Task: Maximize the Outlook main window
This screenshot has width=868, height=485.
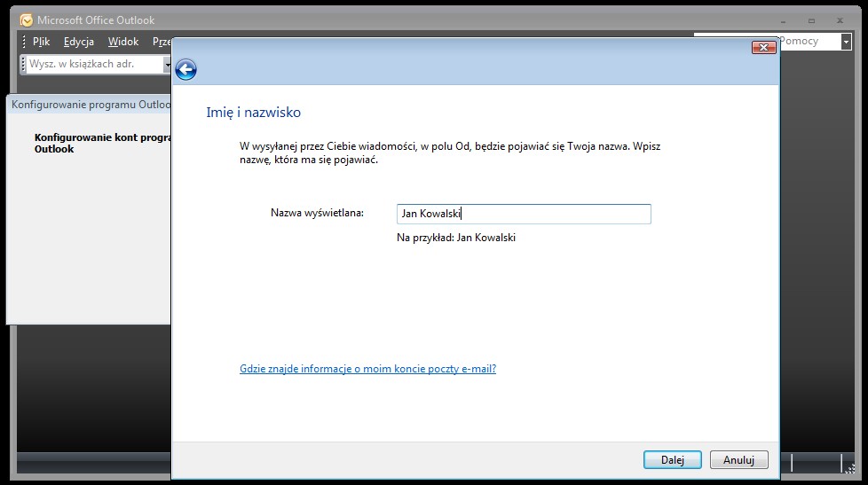Action: pos(811,20)
